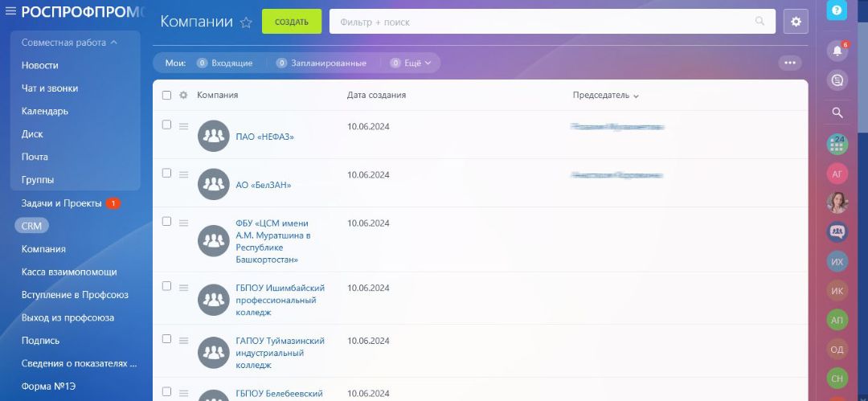Viewport: 868px width, 401px height.
Task: Open the settings gear beside the search field
Action: (x=796, y=22)
